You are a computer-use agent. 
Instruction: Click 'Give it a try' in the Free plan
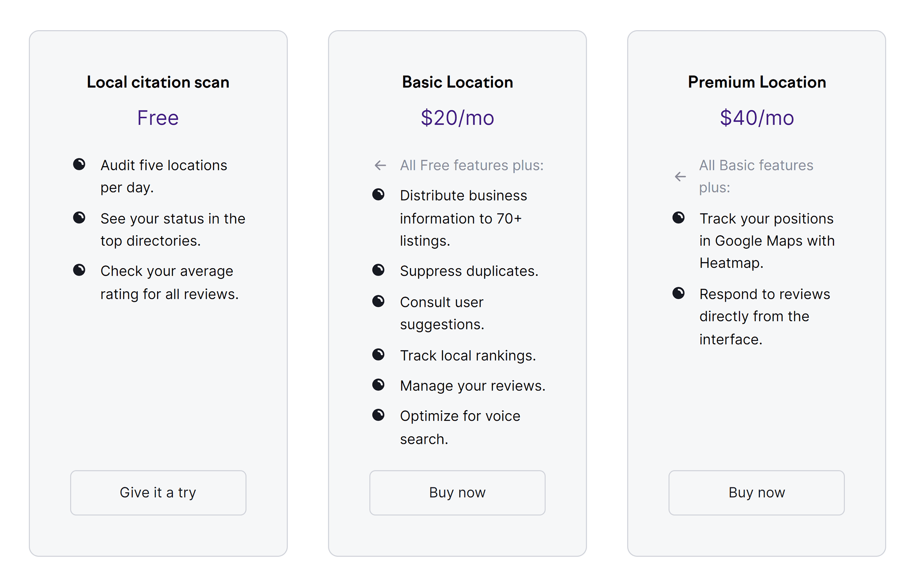158,493
